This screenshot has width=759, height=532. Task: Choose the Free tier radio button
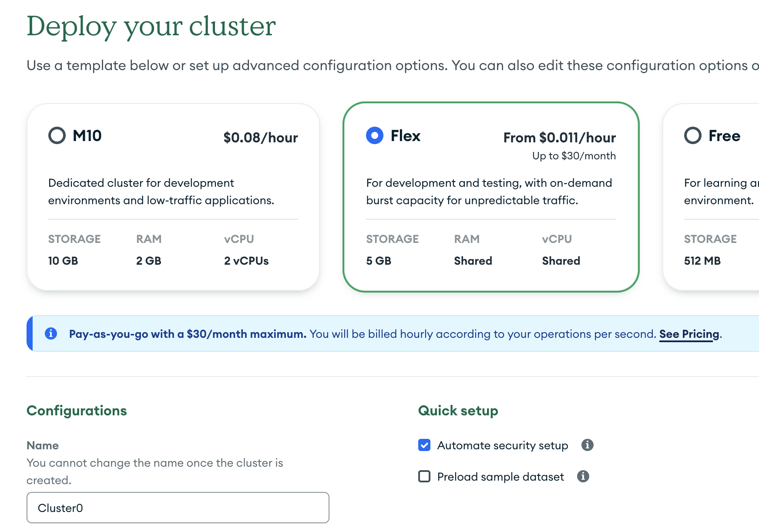click(693, 136)
